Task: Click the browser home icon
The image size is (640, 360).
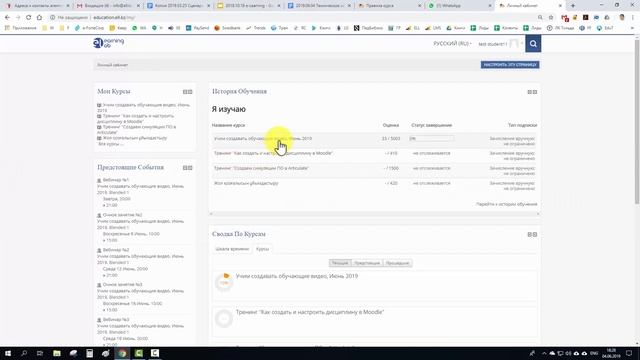Action: coord(39,18)
